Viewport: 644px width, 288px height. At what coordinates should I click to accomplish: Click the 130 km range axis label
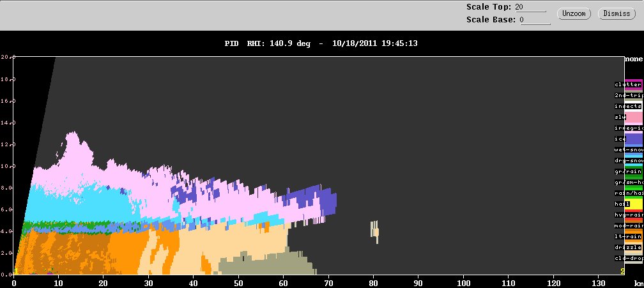[x=599, y=284]
